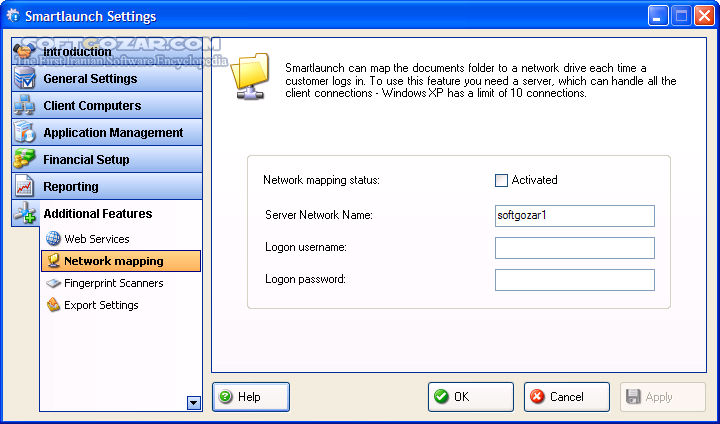Click the General Settings checklist icon
Image resolution: width=720 pixels, height=424 pixels.
point(24,78)
